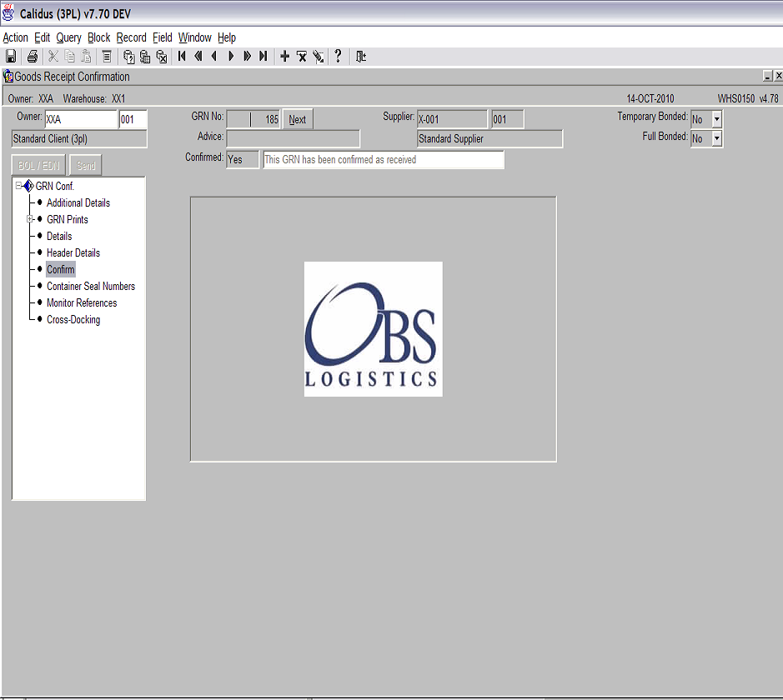Image resolution: width=783 pixels, height=700 pixels.
Task: Open the Field menu
Action: [163, 37]
